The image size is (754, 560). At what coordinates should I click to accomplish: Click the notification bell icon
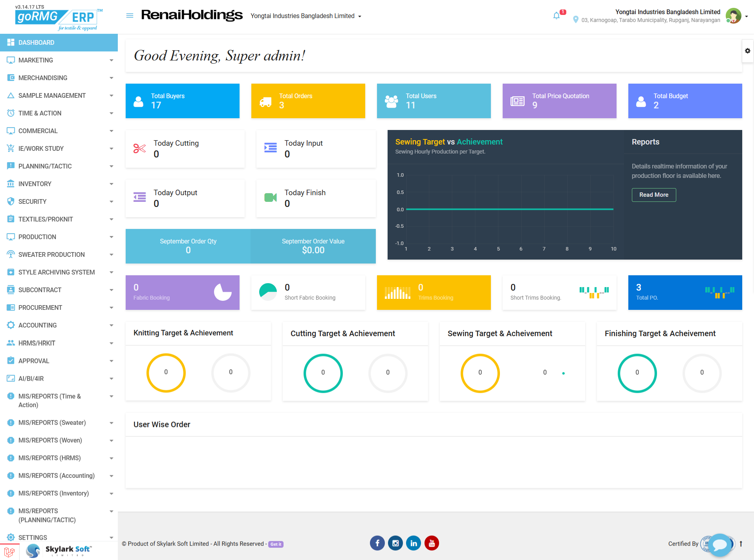click(556, 16)
